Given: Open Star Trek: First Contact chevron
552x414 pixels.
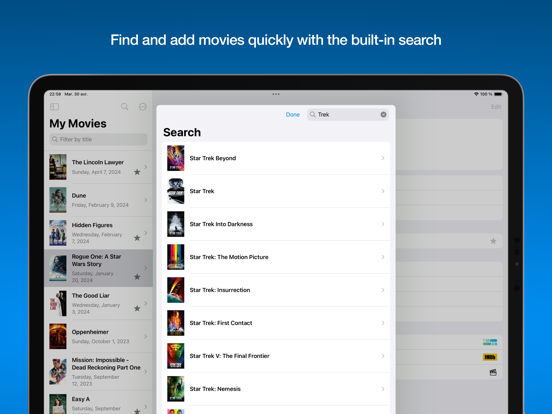Looking at the screenshot, I should 383,323.
